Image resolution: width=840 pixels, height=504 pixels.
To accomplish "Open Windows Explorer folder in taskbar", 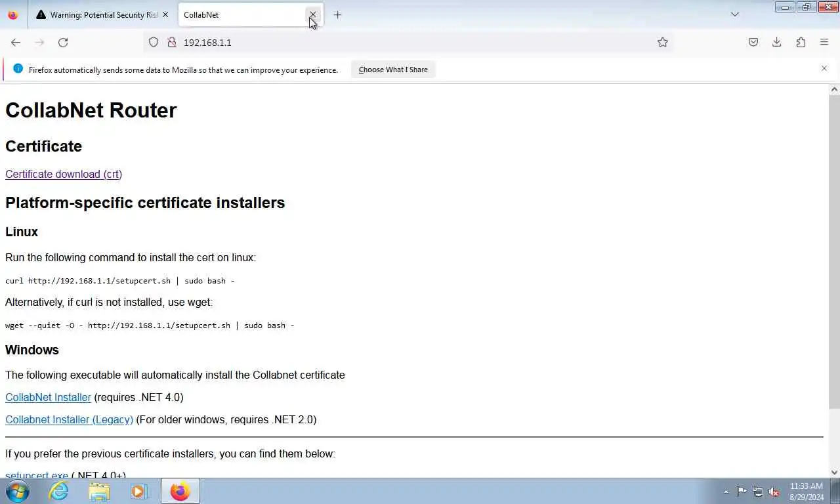I will pyautogui.click(x=99, y=491).
